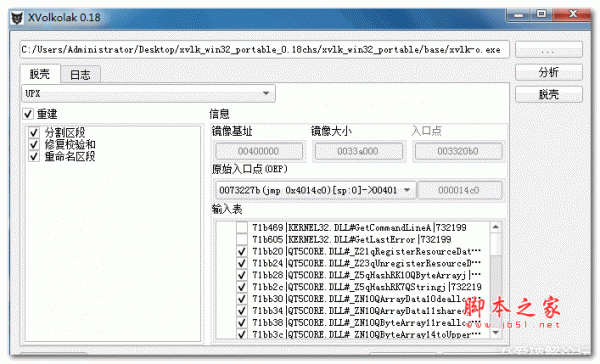Toggle the 修复校验和 checkbox
The image size is (600, 364).
34,144
